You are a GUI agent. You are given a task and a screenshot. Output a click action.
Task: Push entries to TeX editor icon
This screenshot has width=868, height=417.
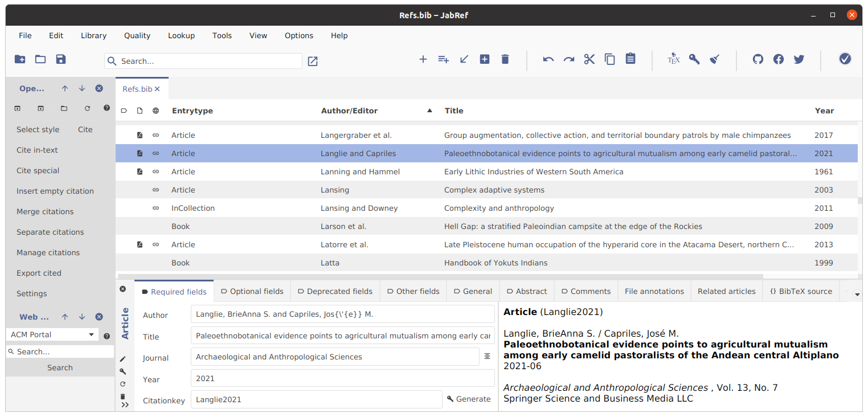pyautogui.click(x=674, y=59)
